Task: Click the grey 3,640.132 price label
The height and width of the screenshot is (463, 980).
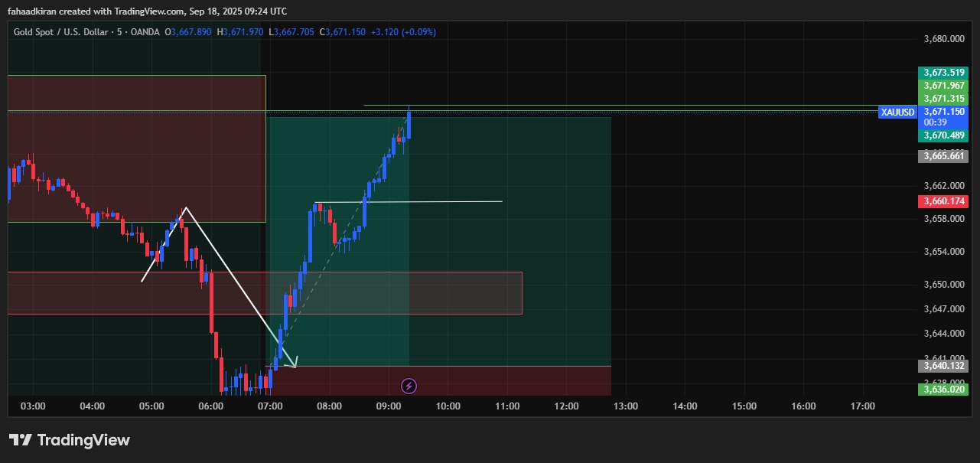Action: click(943, 366)
